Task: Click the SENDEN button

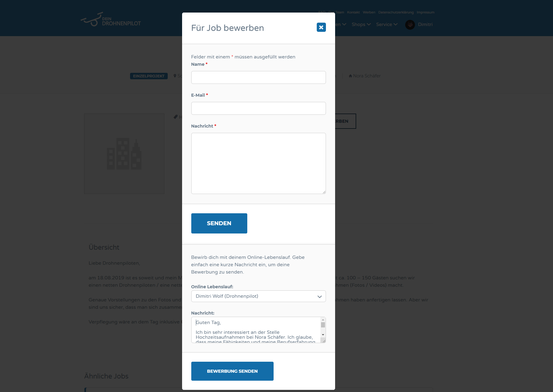Action: click(219, 223)
